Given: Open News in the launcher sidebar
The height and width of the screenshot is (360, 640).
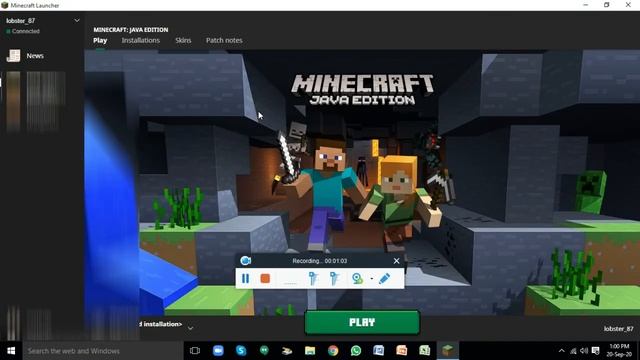Looking at the screenshot, I should pos(25,56).
